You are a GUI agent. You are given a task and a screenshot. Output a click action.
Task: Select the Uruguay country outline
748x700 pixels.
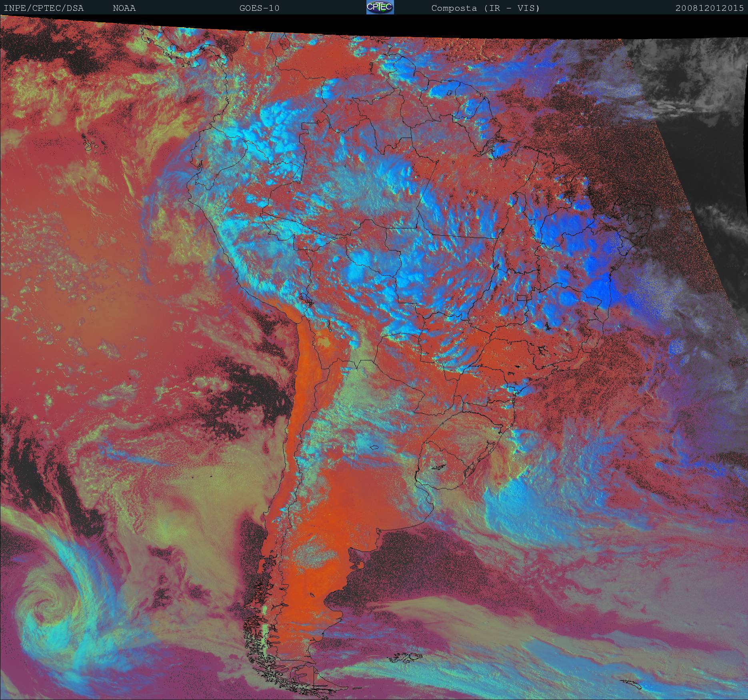(442, 465)
